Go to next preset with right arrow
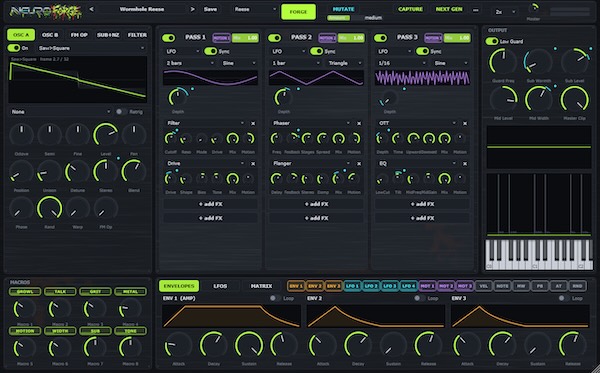This screenshot has width=600, height=373. (192, 9)
